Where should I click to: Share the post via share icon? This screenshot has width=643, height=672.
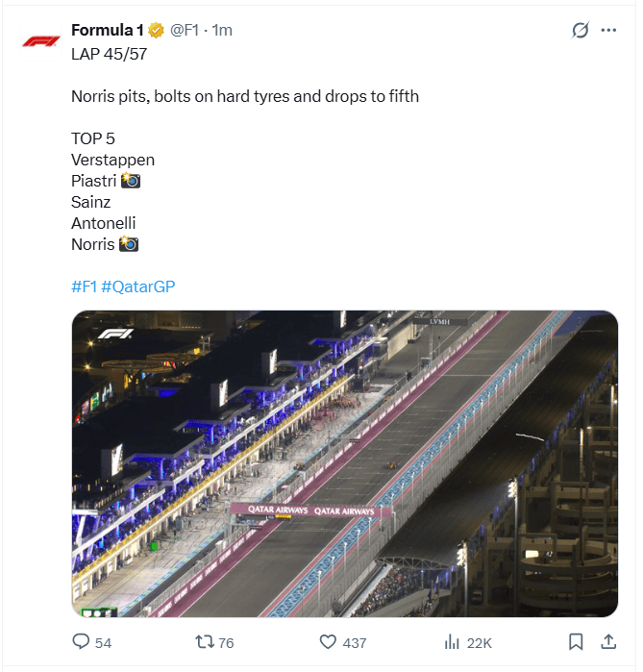pos(608,641)
